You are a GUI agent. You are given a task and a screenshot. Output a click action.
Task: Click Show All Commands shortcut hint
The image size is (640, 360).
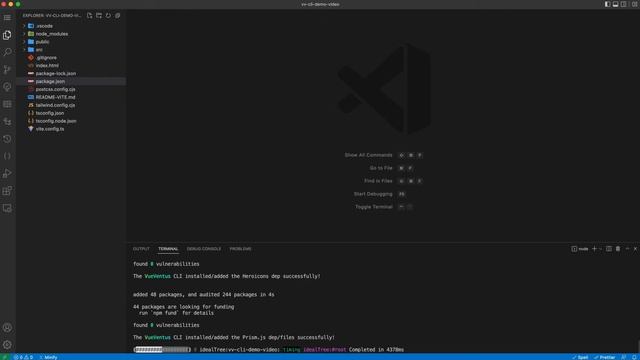pos(383,155)
